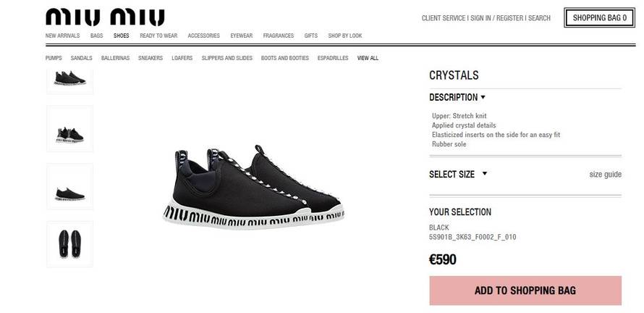Select the single shoe profile thumbnail
This screenshot has width=644, height=313.
click(69, 186)
